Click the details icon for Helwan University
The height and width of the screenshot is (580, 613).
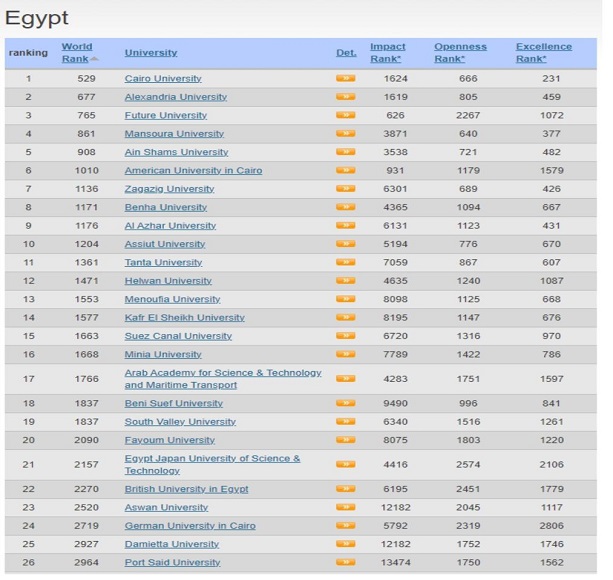(x=345, y=281)
